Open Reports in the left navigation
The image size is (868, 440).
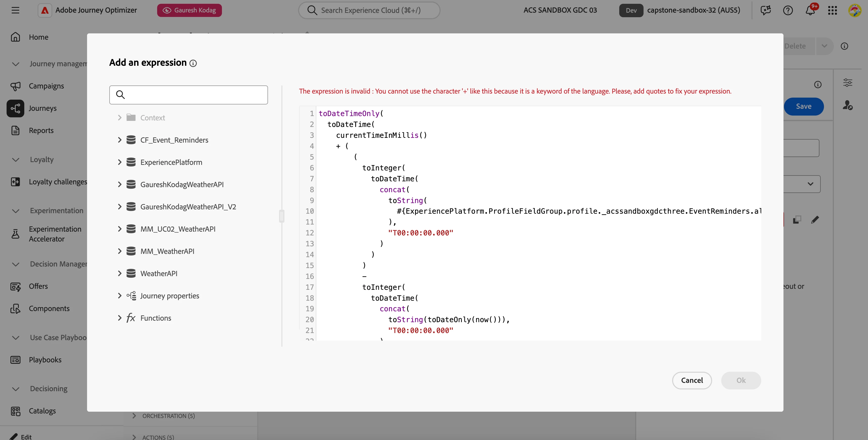(x=41, y=131)
